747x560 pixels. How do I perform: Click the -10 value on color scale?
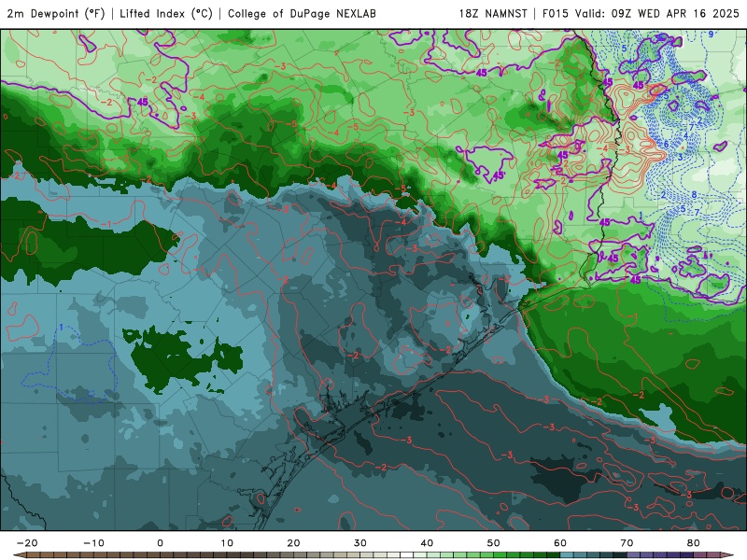pyautogui.click(x=93, y=543)
